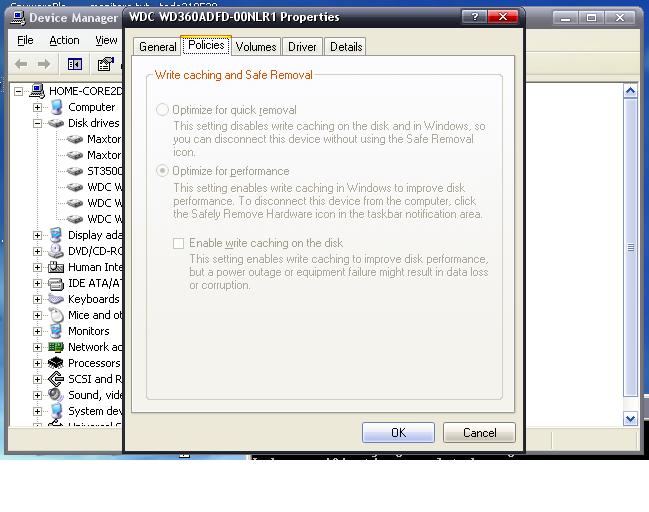The width and height of the screenshot is (649, 512).
Task: Expand the Display adapters node
Action: click(37, 235)
